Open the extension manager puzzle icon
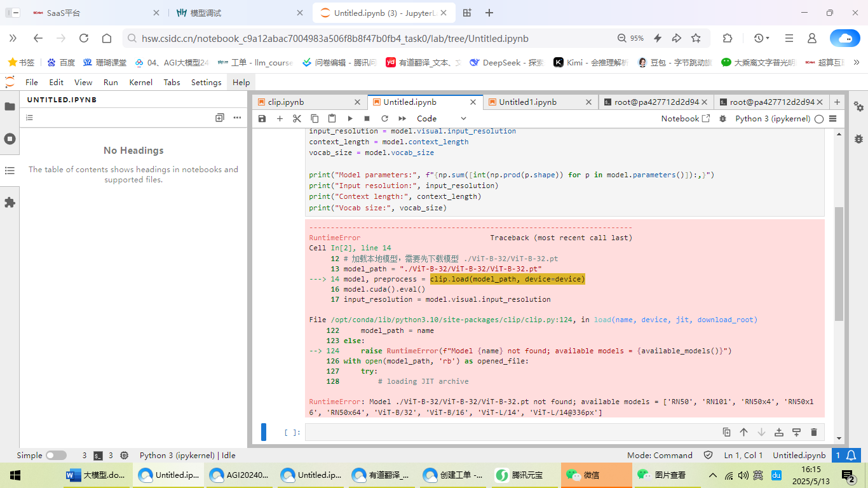 coord(10,202)
